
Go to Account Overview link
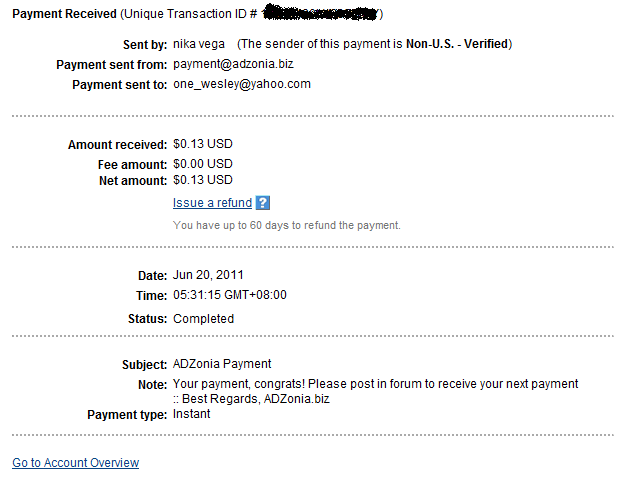(x=76, y=463)
